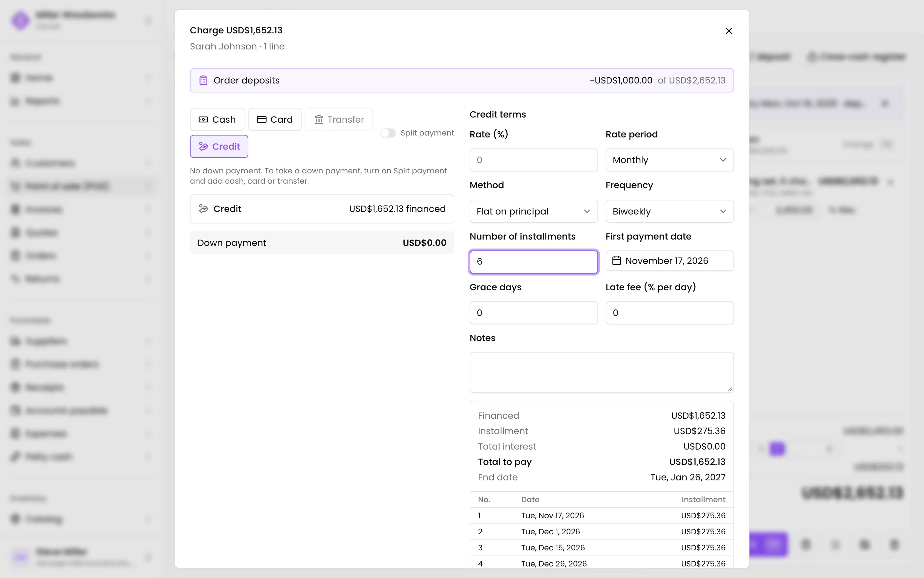This screenshot has height=578, width=924.
Task: Click the Installment 'USD$275.36' summary value
Action: click(x=699, y=431)
